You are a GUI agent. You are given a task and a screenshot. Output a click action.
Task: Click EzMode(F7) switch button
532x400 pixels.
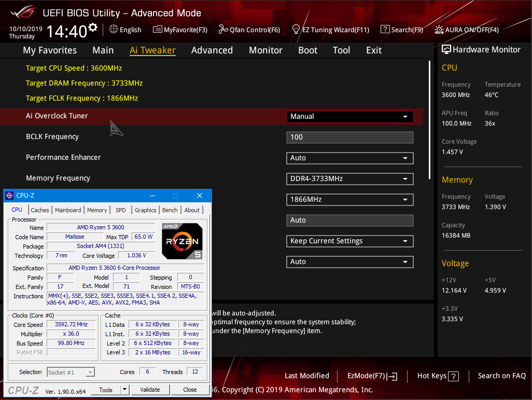(372, 376)
